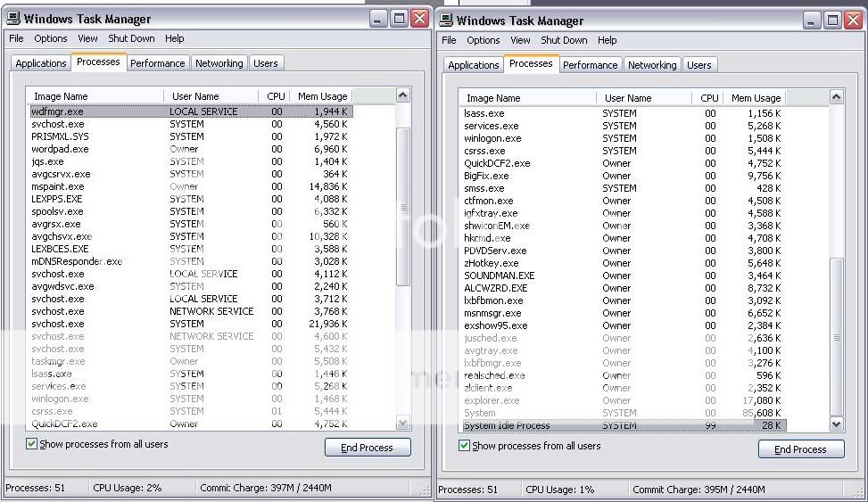868x502 pixels.
Task: Click Task Manager title icon in left window
Action: (13, 18)
